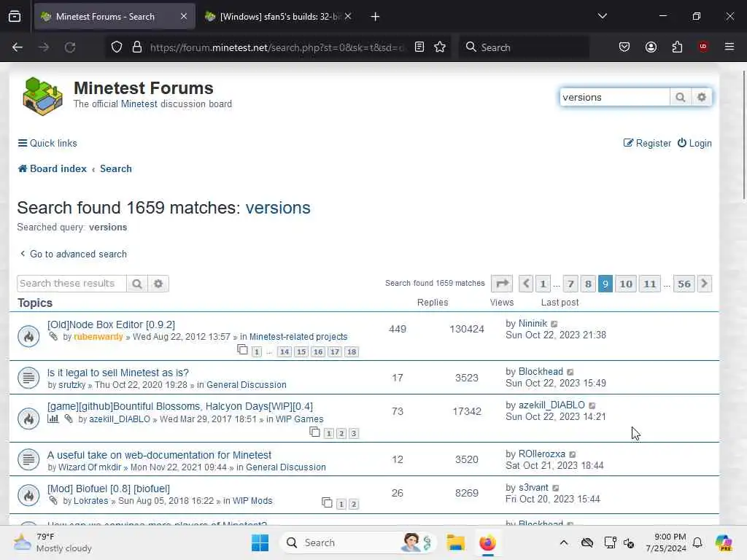Go to results page 11

650,284
